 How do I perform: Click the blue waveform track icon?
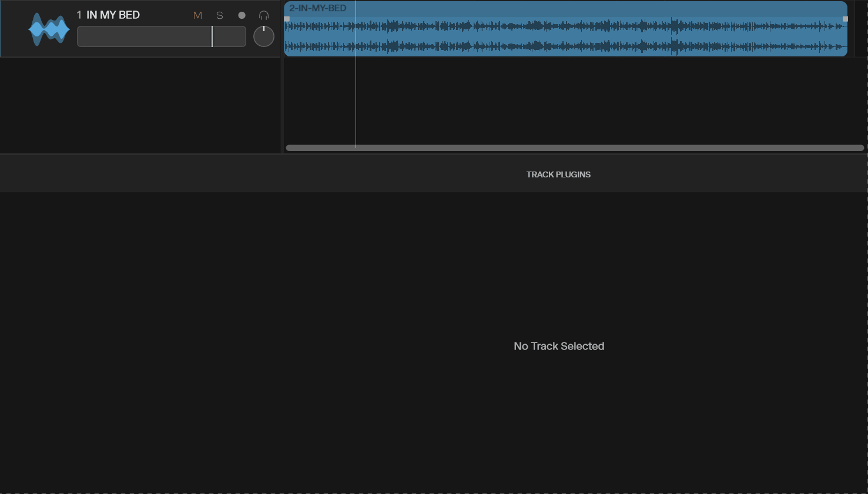coord(49,29)
